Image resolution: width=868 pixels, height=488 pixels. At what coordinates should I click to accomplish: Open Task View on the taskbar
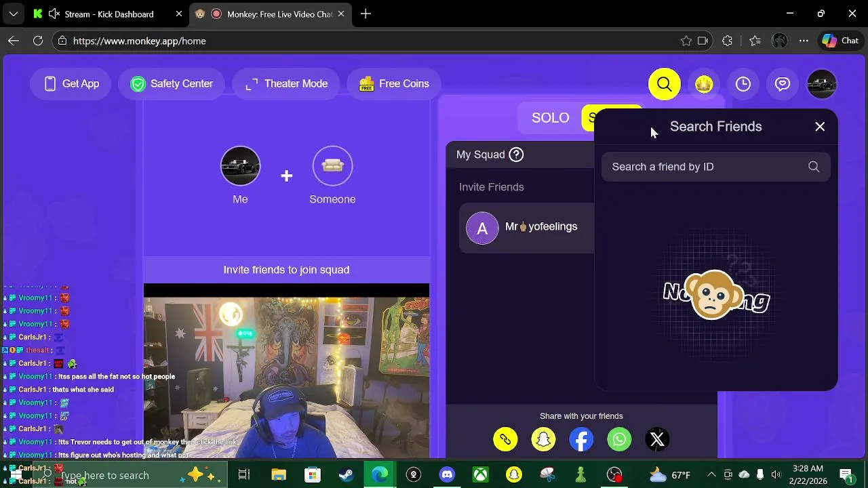244,475
